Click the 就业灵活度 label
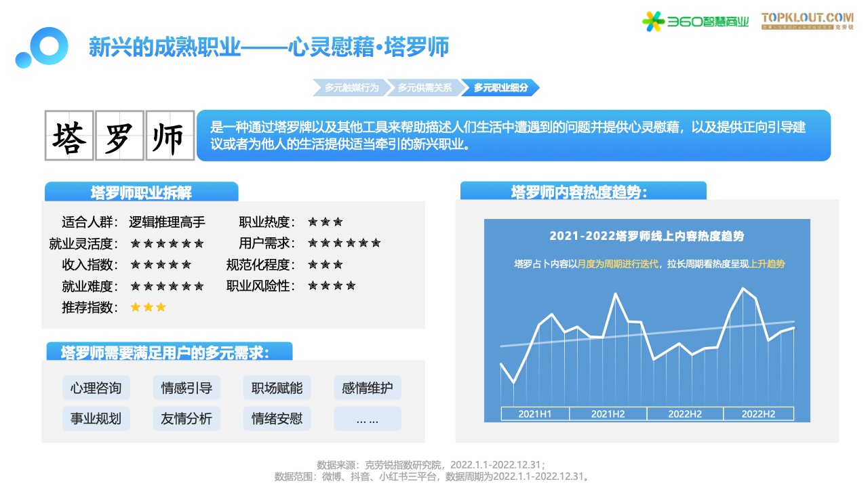This screenshot has width=868, height=488. (x=83, y=243)
